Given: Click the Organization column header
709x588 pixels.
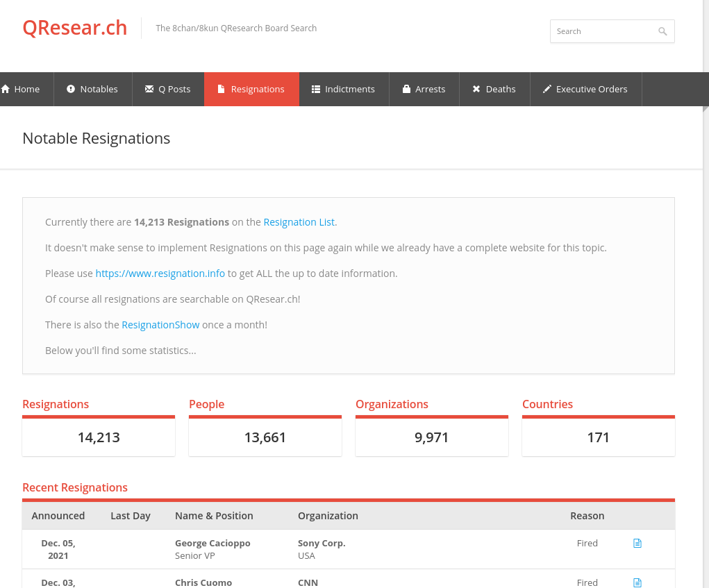Looking at the screenshot, I should pos(328,516).
